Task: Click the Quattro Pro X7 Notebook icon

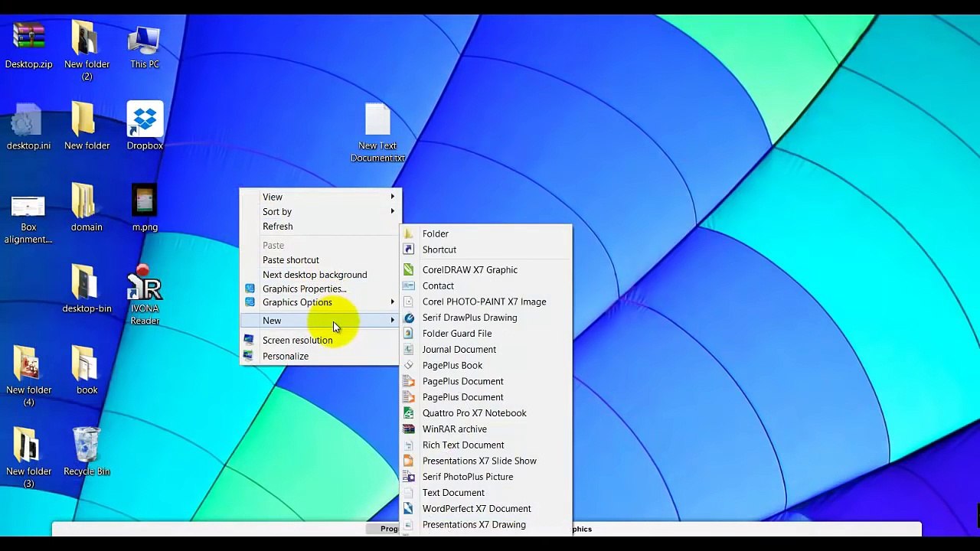Action: point(409,412)
